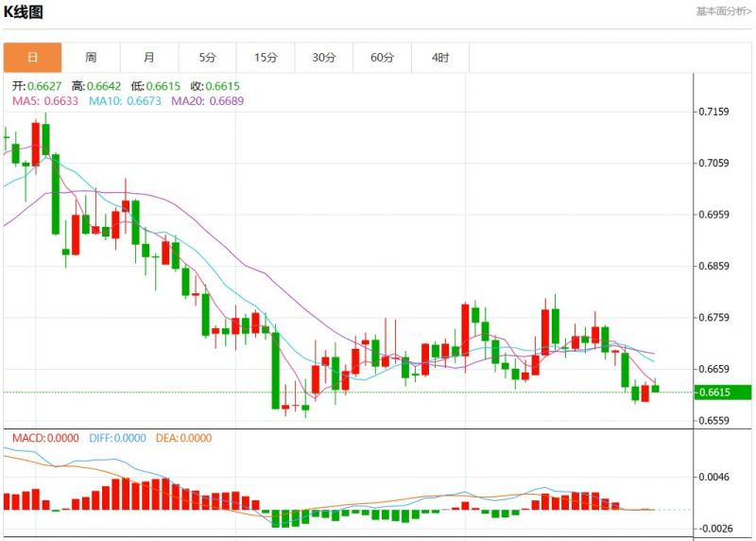Switch to the 60分 timeframe tab

(x=382, y=58)
